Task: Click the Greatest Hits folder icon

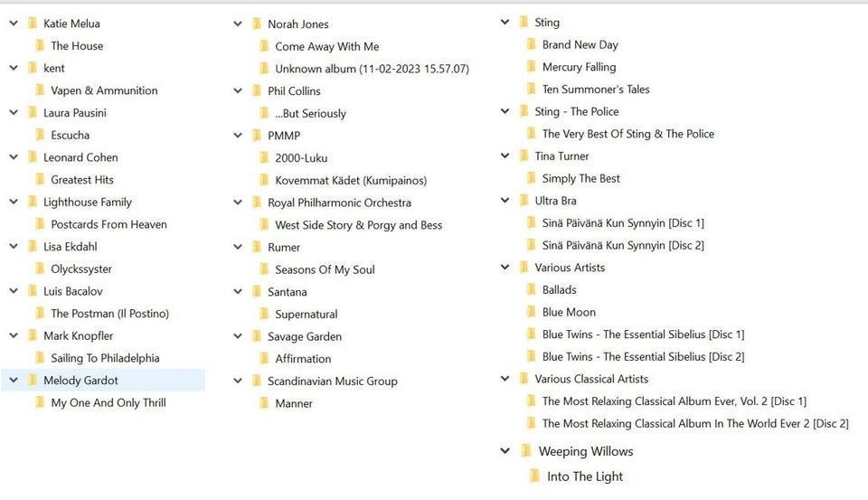Action: tap(40, 179)
